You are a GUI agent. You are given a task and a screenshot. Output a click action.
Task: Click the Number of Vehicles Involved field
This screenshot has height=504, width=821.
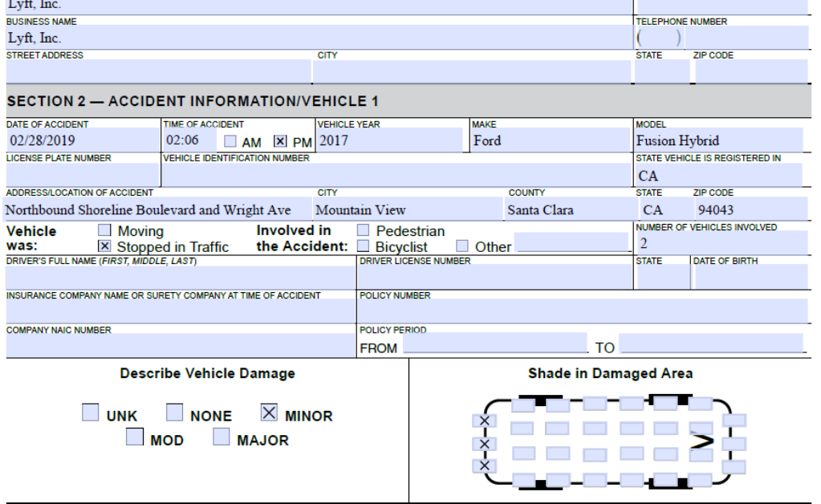720,242
